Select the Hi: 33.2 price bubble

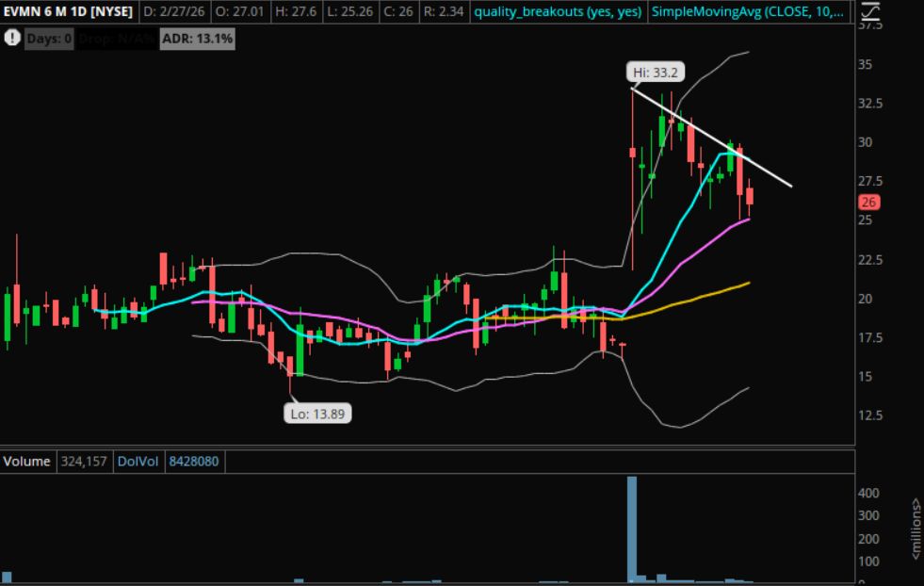click(654, 71)
